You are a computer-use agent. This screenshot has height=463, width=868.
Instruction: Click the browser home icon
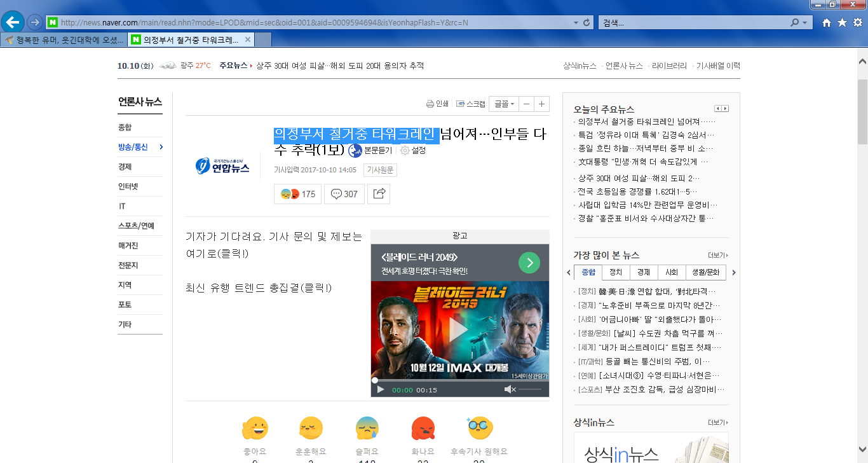point(827,22)
